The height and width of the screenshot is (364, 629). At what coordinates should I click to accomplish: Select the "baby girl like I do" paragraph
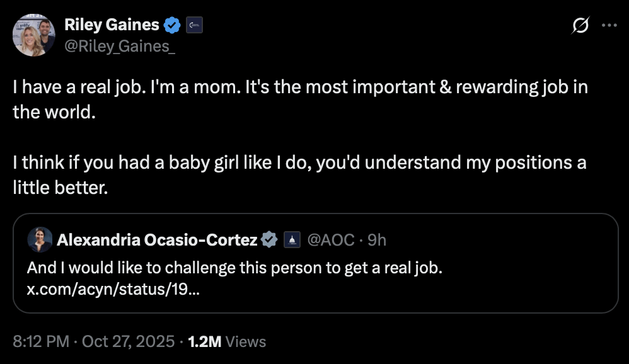click(300, 174)
